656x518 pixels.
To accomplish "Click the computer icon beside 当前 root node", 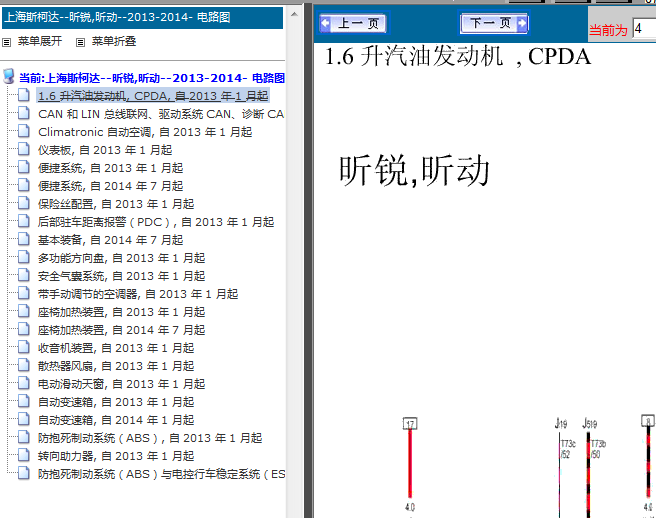I will tap(9, 77).
